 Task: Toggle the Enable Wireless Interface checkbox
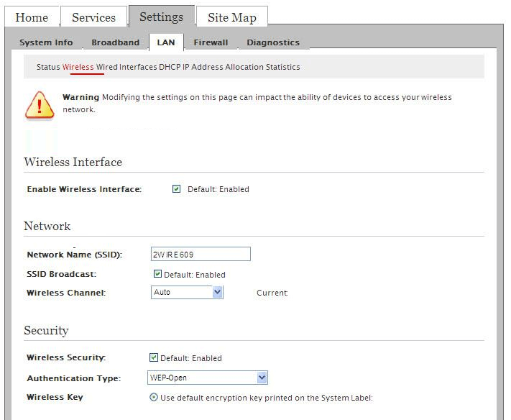click(x=176, y=189)
